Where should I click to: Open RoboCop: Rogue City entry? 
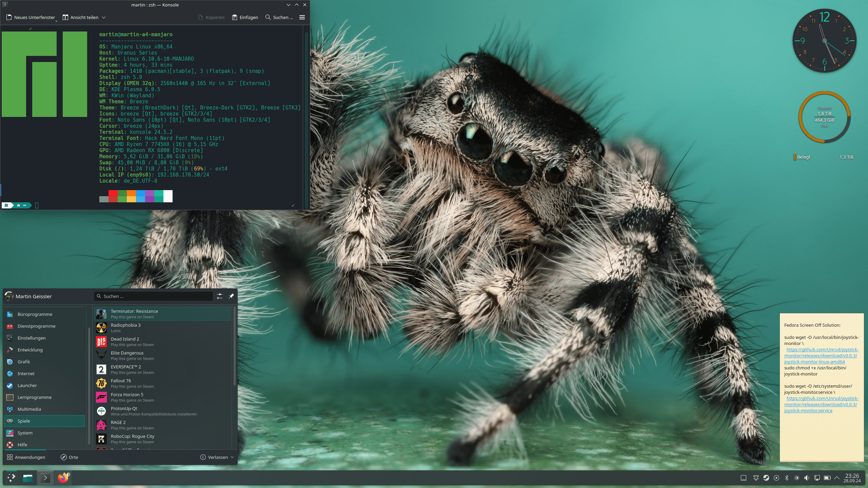click(x=162, y=439)
